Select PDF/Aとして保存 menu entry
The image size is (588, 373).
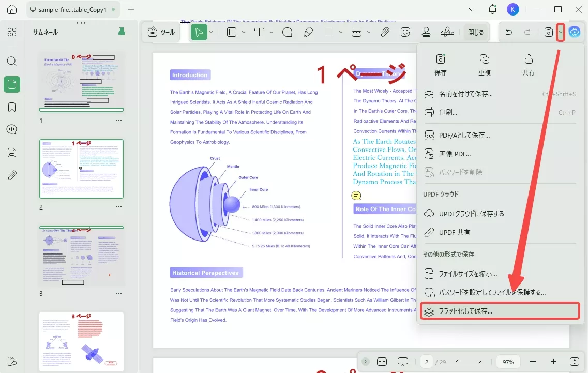pyautogui.click(x=464, y=135)
